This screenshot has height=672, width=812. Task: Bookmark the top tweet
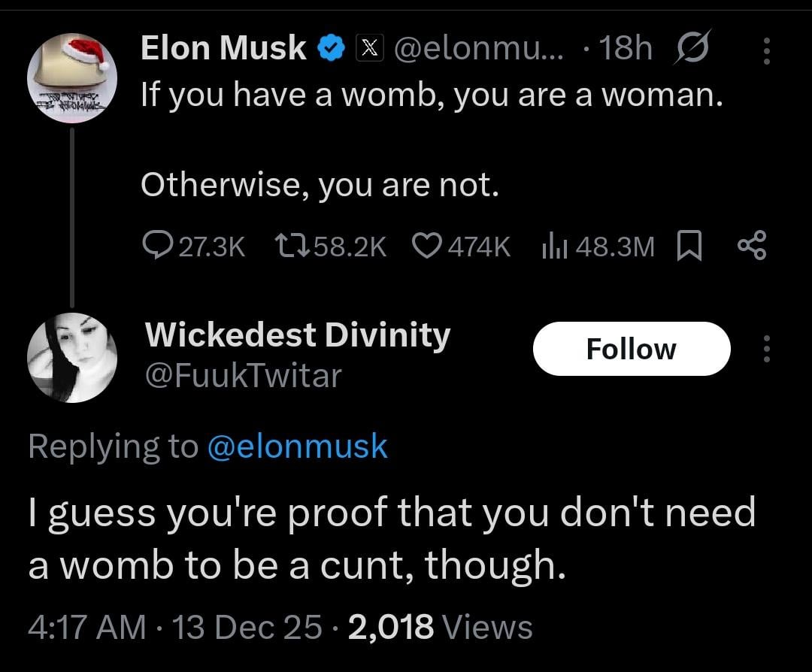[689, 246]
